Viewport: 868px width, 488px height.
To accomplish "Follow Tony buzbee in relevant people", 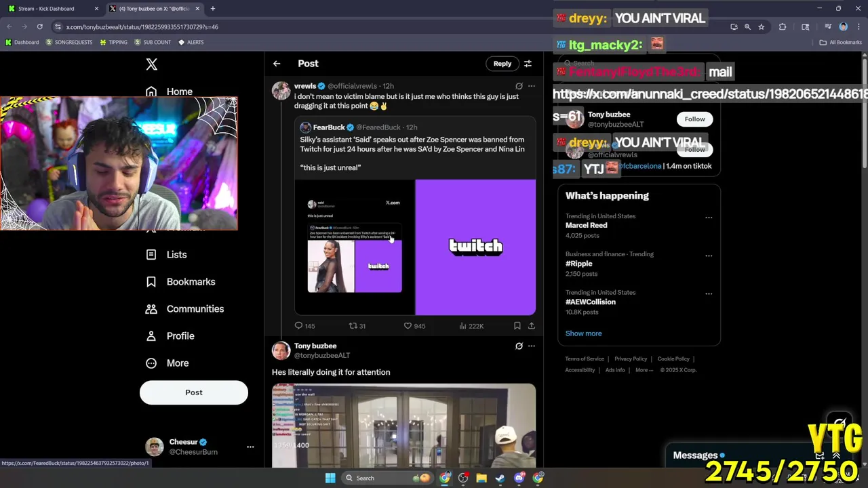I will pyautogui.click(x=694, y=119).
